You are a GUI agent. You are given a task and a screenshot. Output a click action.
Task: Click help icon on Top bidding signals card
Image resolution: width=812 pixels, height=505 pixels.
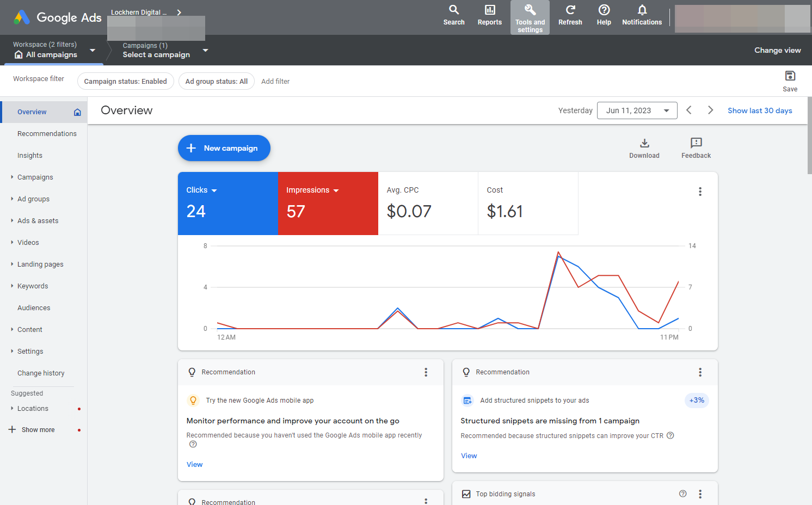tap(682, 494)
